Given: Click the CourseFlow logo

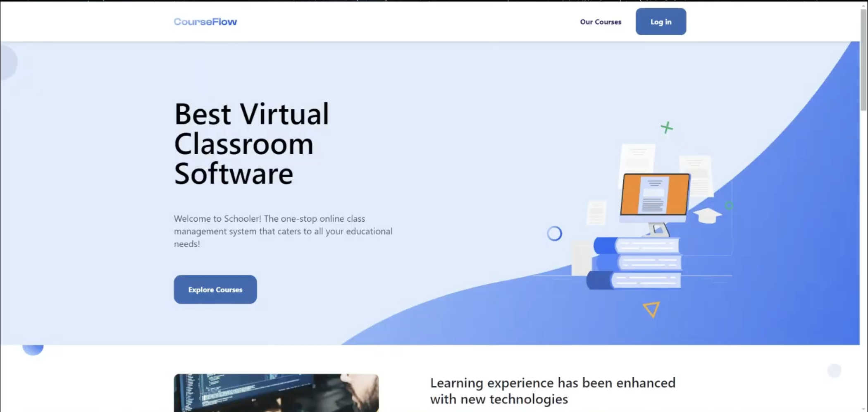Looking at the screenshot, I should coord(205,22).
